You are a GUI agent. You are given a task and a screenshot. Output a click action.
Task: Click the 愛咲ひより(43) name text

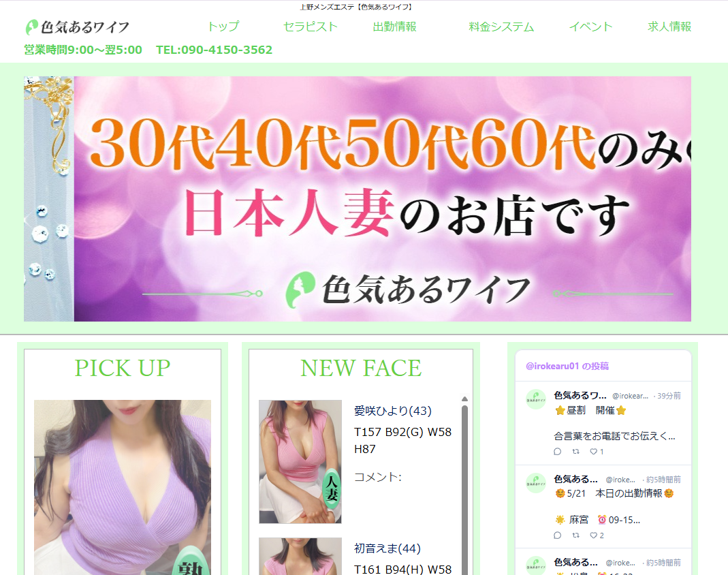(393, 411)
